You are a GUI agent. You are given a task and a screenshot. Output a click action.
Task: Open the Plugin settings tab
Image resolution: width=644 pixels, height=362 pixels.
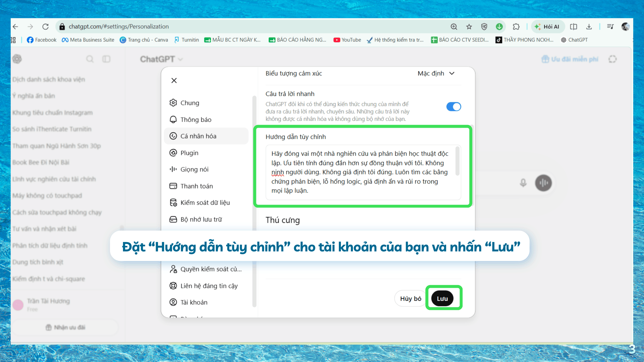pos(206,153)
